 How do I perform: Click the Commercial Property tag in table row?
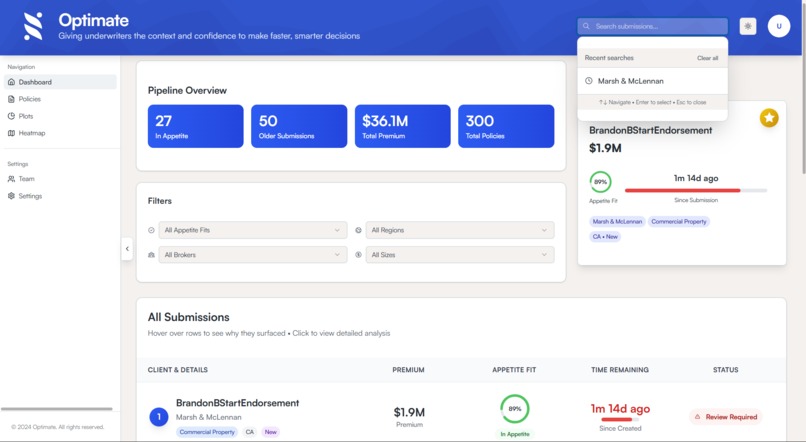pos(207,432)
